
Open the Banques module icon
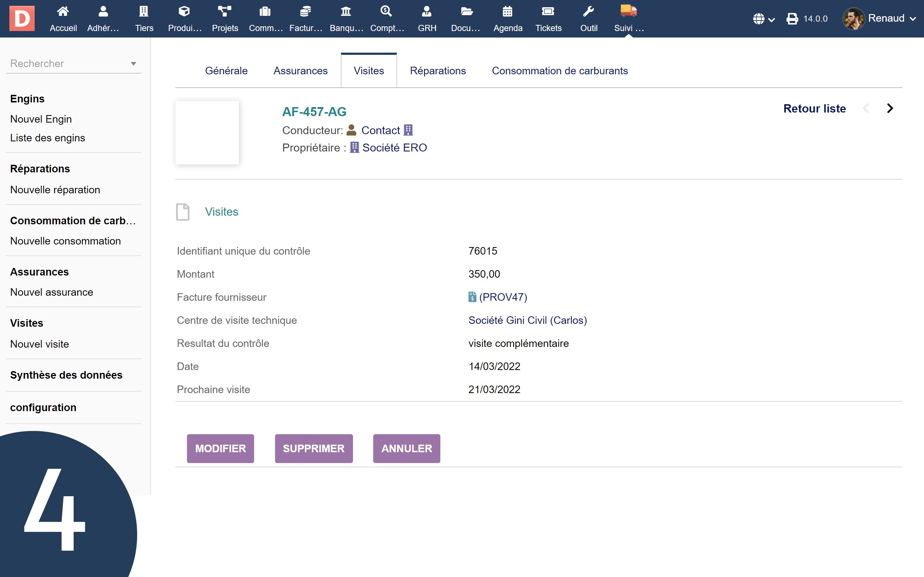point(345,12)
